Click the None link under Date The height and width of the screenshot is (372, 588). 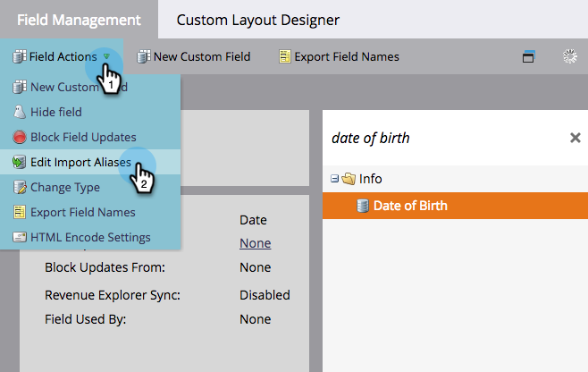(255, 243)
